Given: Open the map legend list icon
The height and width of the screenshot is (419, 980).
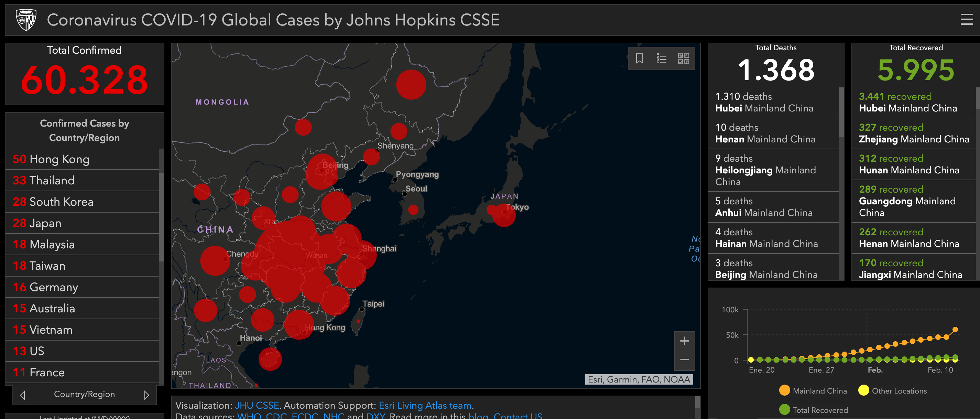Looking at the screenshot, I should [x=661, y=58].
